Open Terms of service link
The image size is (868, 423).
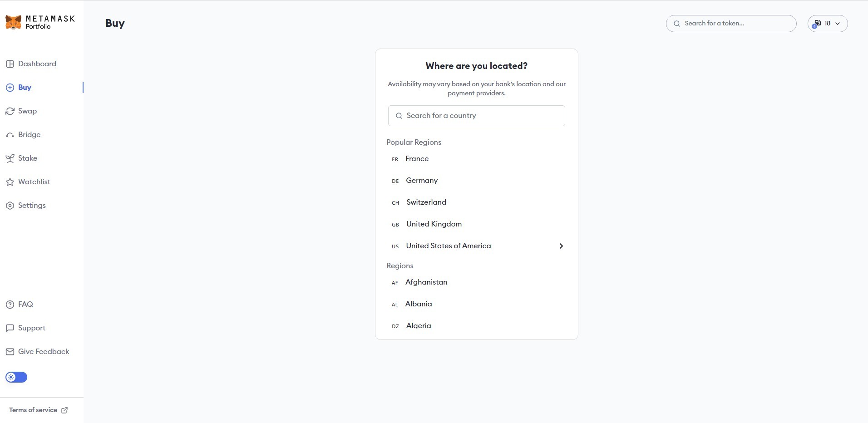pyautogui.click(x=34, y=410)
